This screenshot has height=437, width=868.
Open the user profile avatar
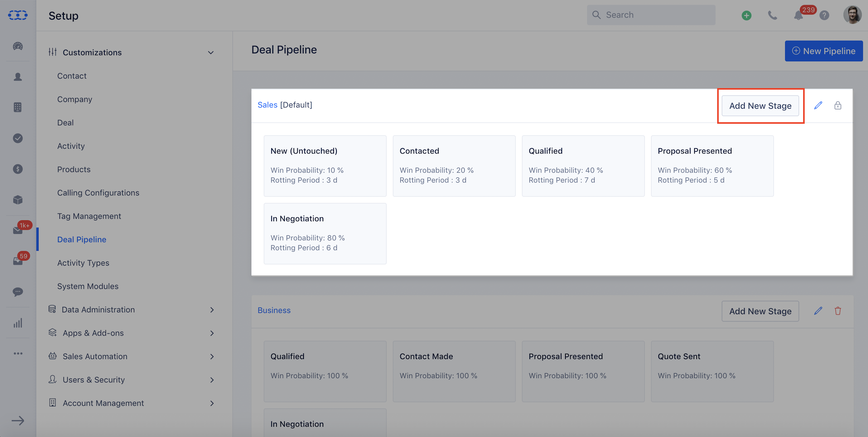(x=852, y=15)
